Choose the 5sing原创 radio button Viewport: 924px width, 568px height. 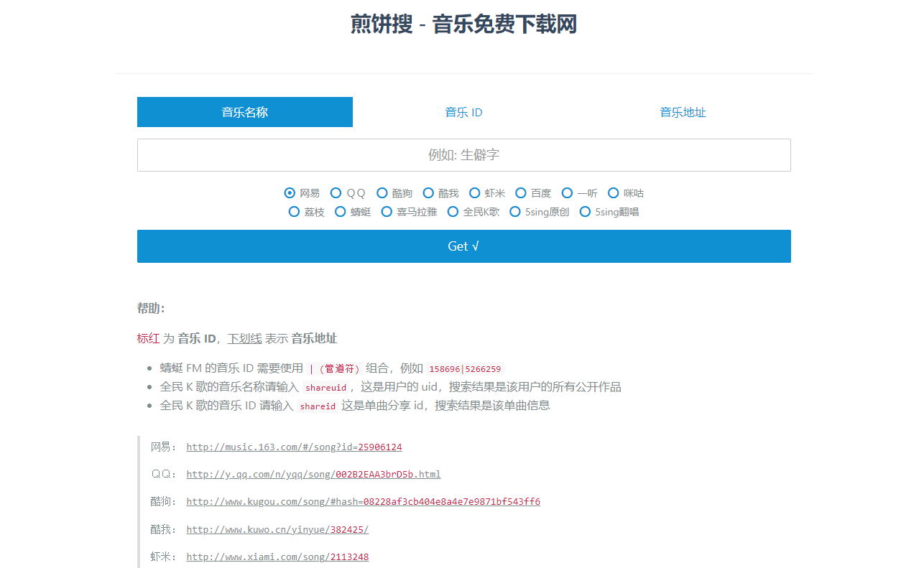click(515, 211)
